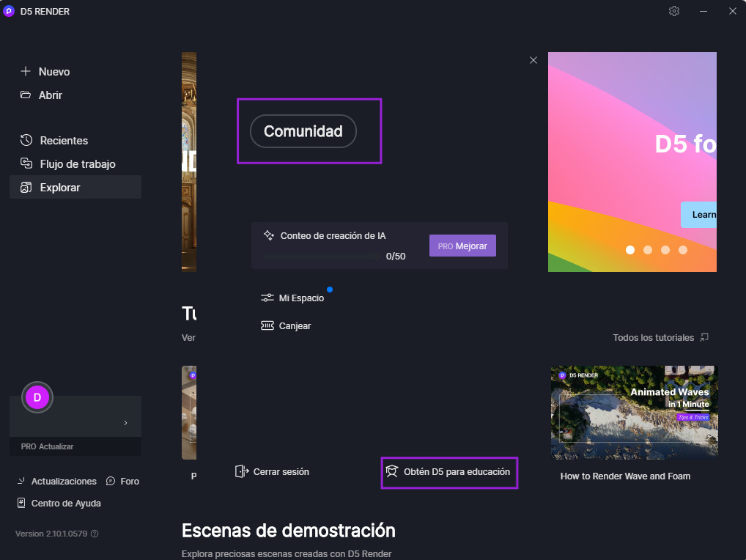Open Mi Espacio settings
This screenshot has height=560, width=746.
293,298
